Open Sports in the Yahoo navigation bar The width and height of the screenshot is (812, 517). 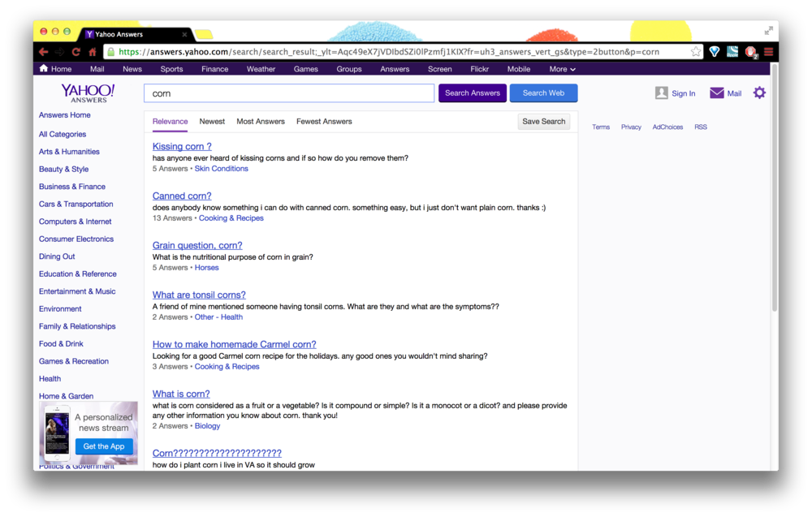[171, 69]
